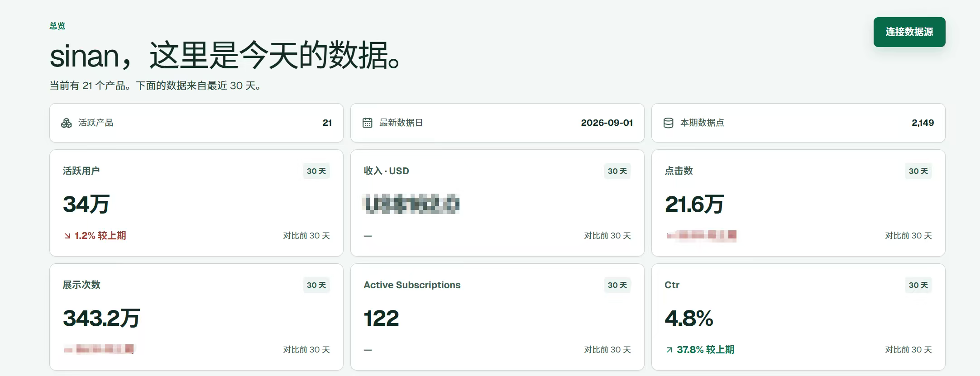This screenshot has width=980, height=376.
Task: Open the 展示次数 343.2万 metric value
Action: pos(101,318)
